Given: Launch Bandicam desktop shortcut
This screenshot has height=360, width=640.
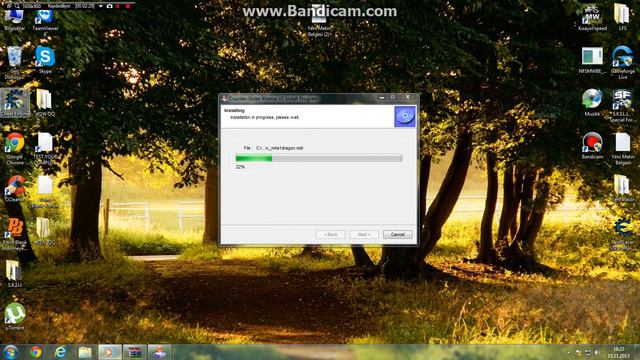Looking at the screenshot, I should click(x=592, y=145).
